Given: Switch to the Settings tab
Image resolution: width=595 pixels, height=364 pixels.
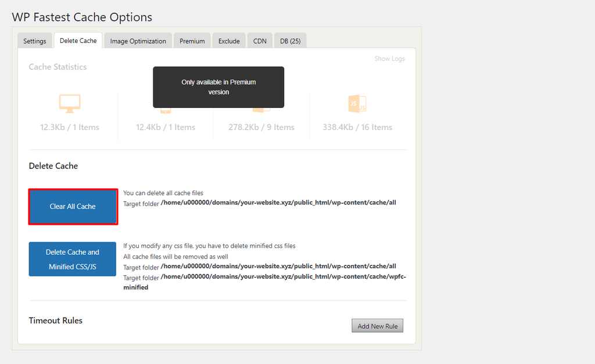Looking at the screenshot, I should [34, 41].
